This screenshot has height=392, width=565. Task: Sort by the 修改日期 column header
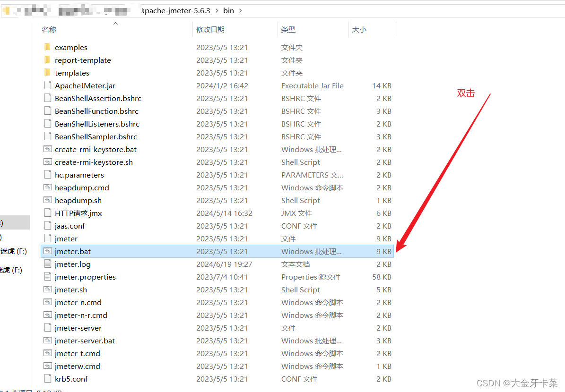210,29
